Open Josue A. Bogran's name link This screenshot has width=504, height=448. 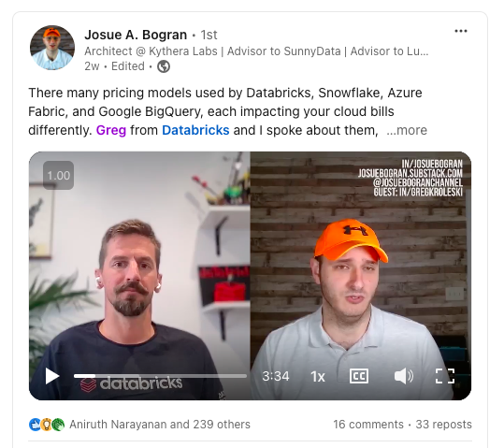point(136,35)
